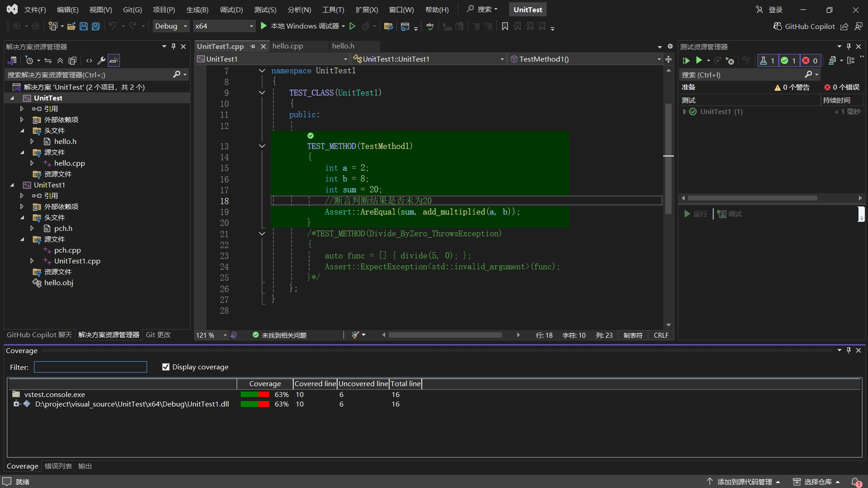
Task: Click the Find in Files icon
Action: [388, 26]
